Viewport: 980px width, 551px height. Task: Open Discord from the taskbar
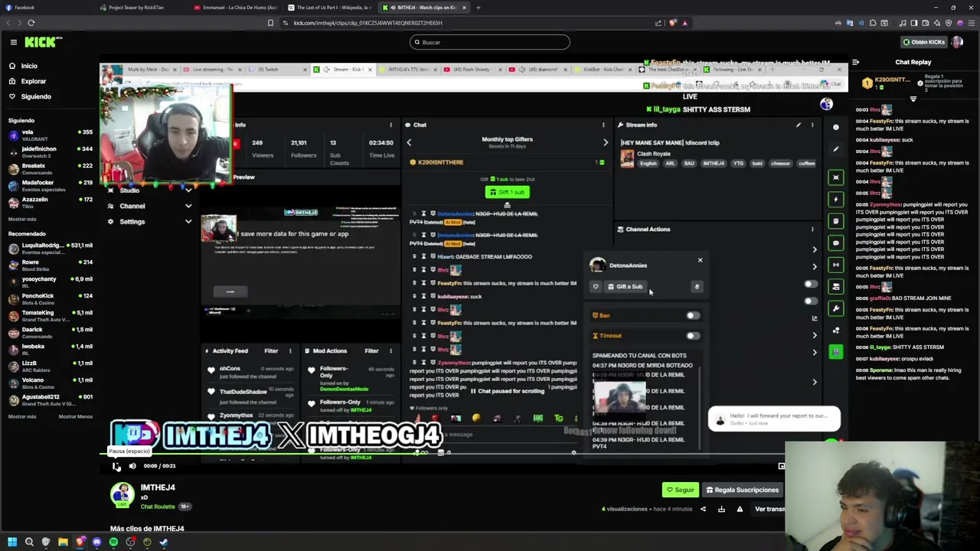(x=96, y=542)
